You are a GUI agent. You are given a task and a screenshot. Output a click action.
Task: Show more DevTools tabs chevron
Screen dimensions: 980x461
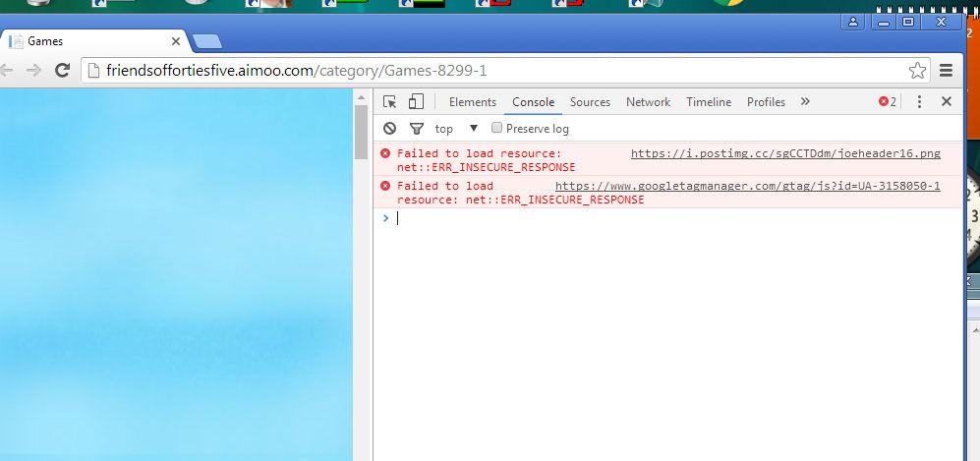805,101
